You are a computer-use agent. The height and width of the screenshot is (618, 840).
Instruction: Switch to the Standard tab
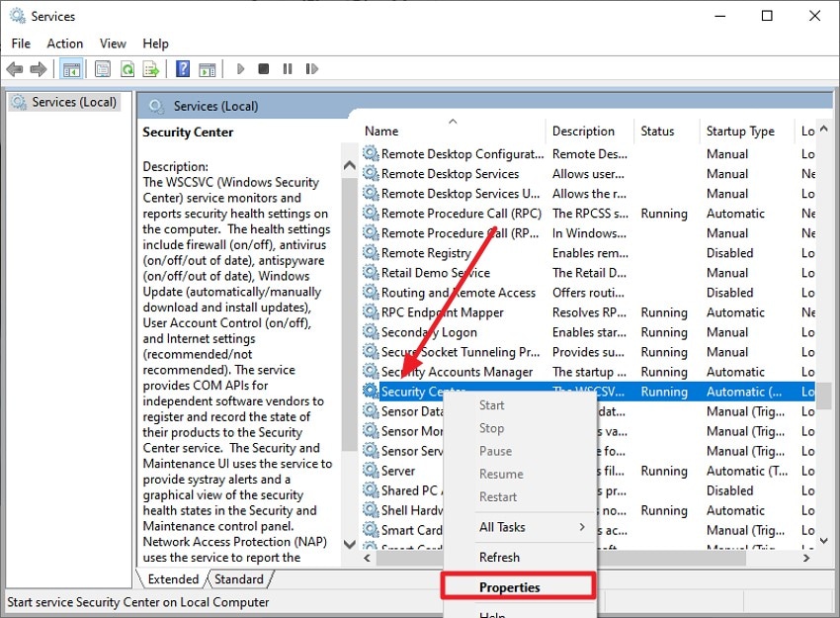pos(239,578)
